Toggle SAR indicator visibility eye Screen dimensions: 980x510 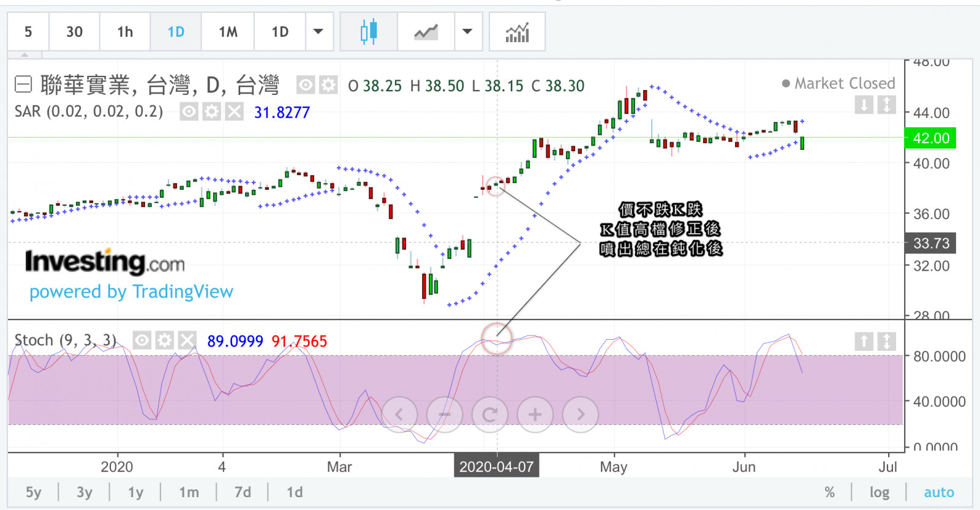pyautogui.click(x=189, y=111)
